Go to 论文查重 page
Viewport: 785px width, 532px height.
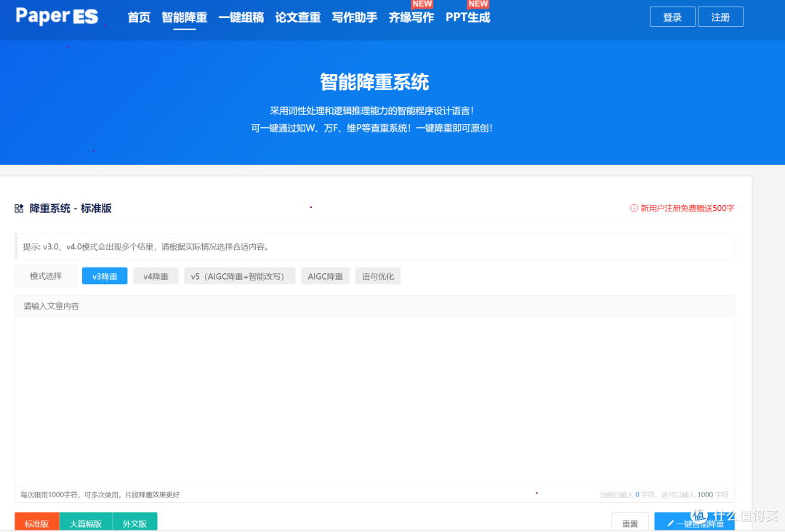[x=298, y=17]
